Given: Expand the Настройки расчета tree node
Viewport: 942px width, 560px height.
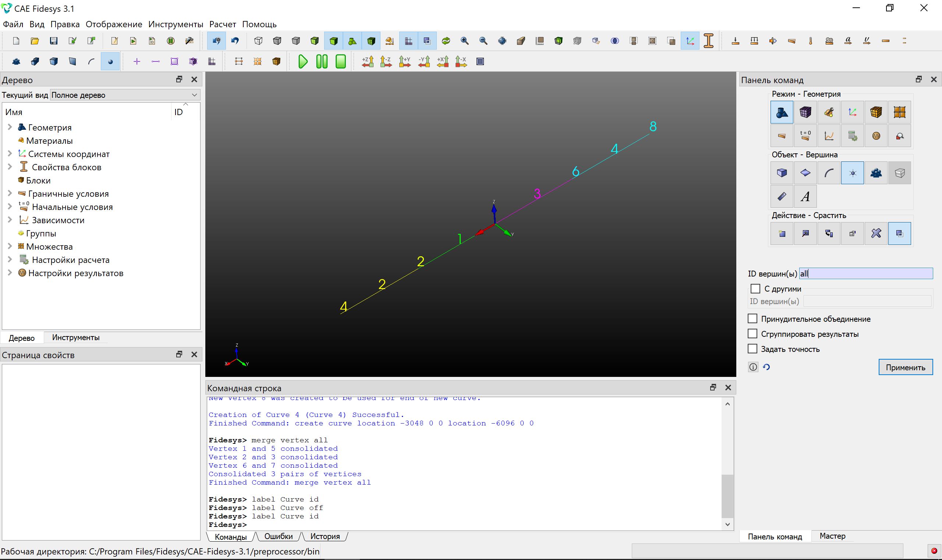Looking at the screenshot, I should click(10, 259).
